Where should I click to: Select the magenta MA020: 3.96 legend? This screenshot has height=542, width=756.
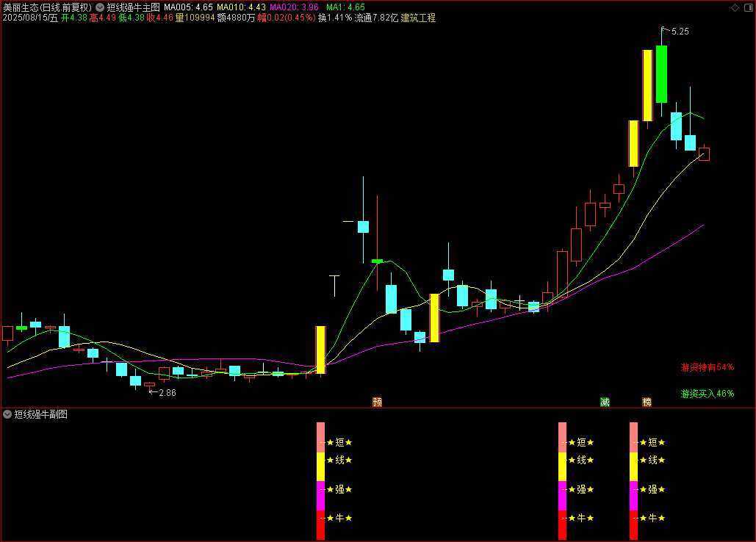click(x=294, y=7)
